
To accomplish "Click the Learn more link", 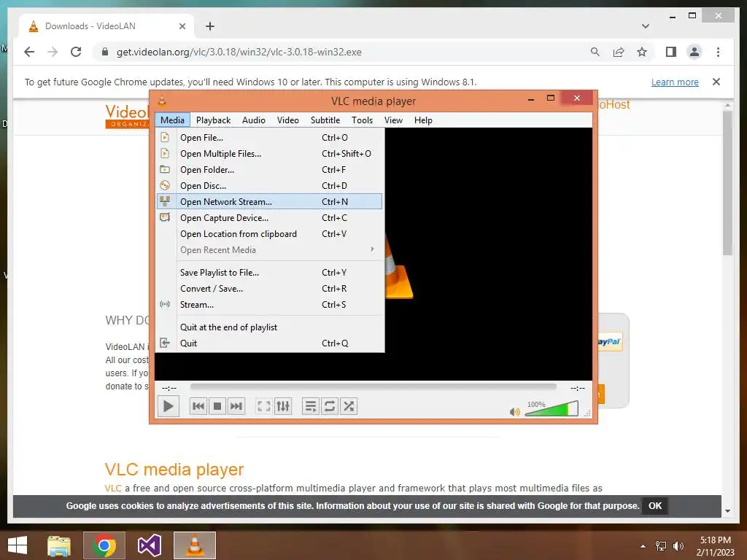I will (x=675, y=82).
